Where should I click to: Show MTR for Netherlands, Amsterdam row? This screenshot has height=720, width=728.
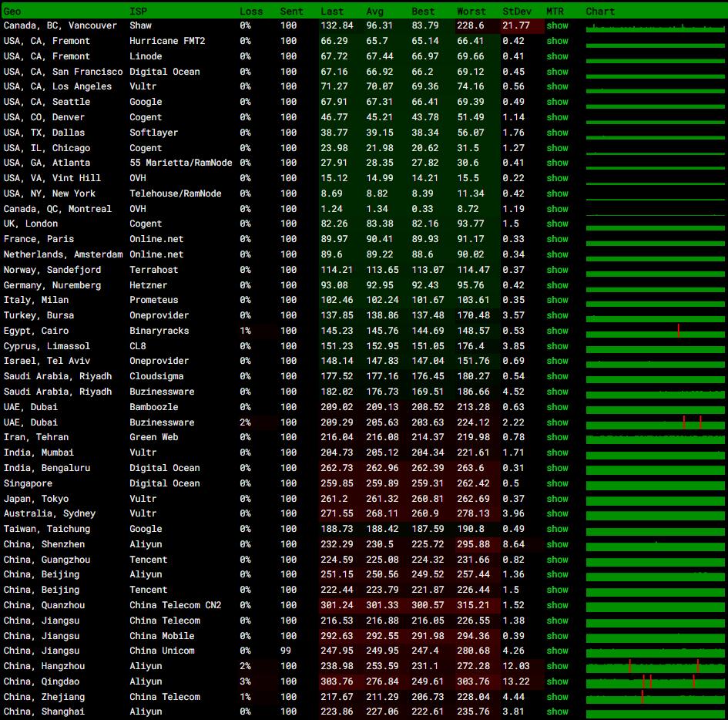pyautogui.click(x=557, y=254)
